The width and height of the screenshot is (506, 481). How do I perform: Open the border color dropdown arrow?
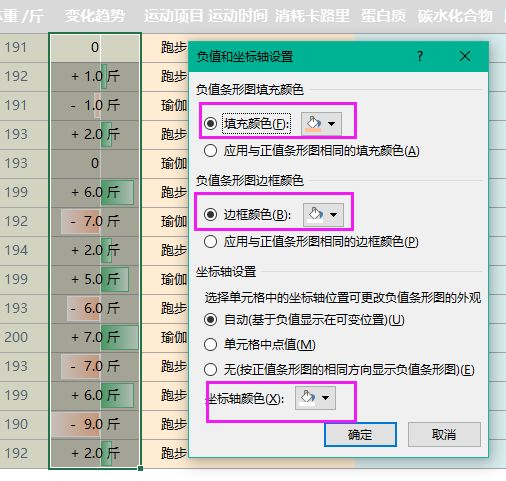click(x=333, y=215)
